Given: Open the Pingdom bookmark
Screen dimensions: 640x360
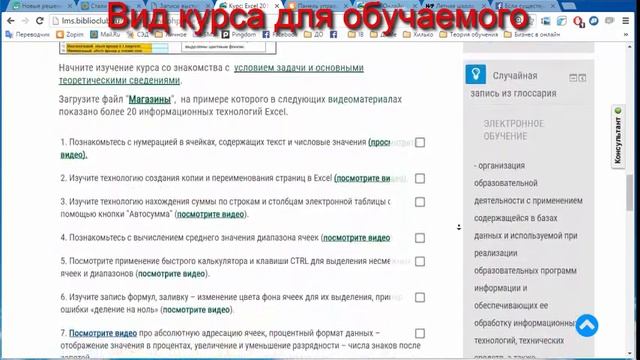Looking at the screenshot, I should click(x=239, y=35).
